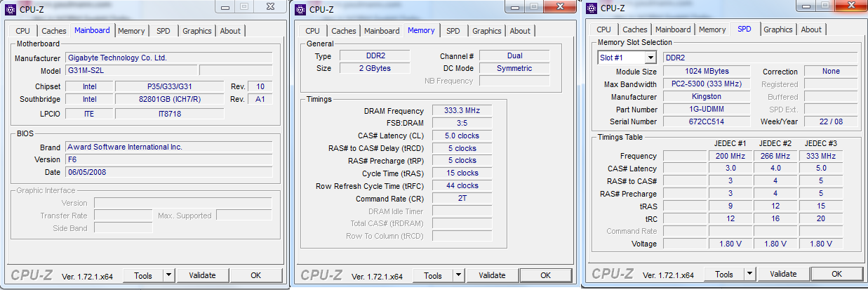
Task: Click the SPD manufacturer value Kingston
Action: point(707,96)
